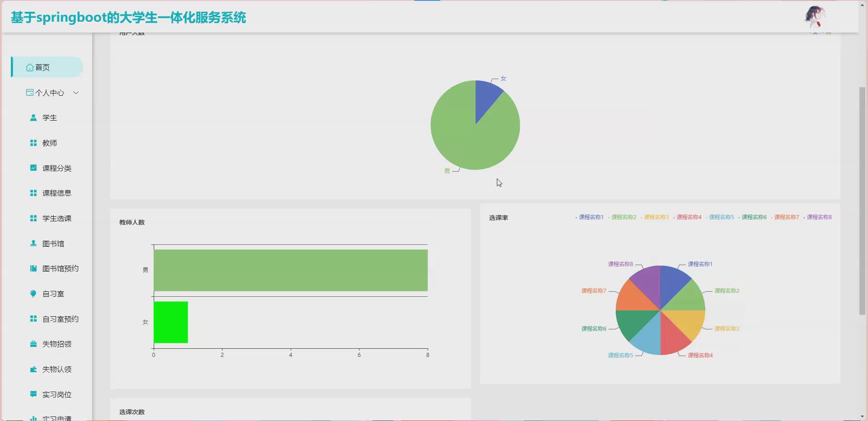Click the 教师人数 chart title
Image resolution: width=868 pixels, height=421 pixels.
(x=132, y=222)
